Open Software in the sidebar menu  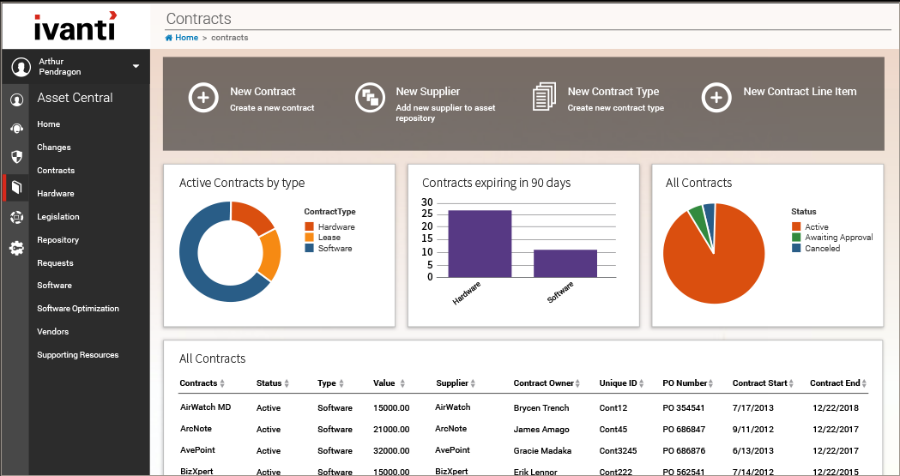tap(55, 285)
